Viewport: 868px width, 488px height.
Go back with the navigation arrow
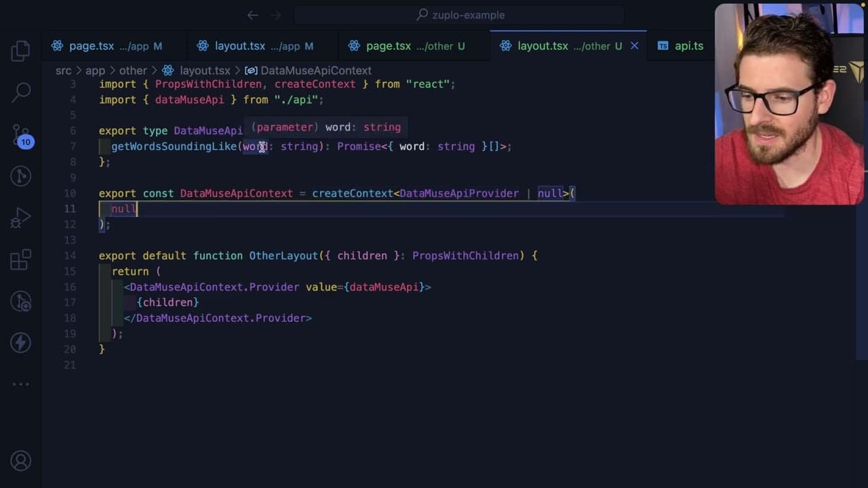253,15
